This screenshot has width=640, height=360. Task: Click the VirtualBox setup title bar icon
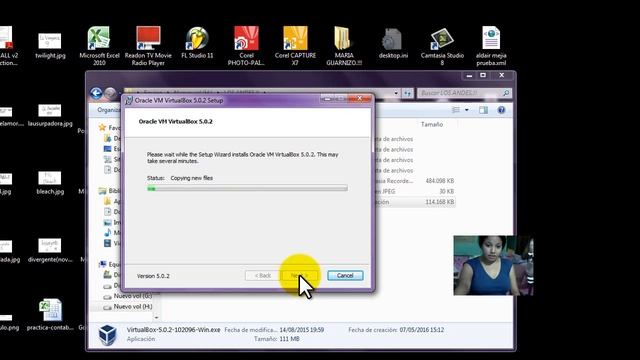pyautogui.click(x=129, y=100)
